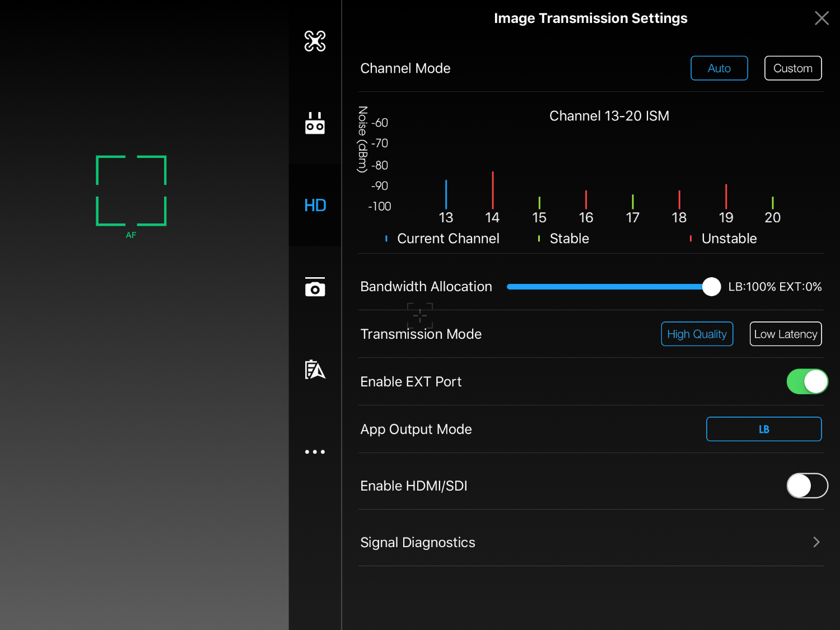This screenshot has height=630, width=840.
Task: Select channel 16 label
Action: [x=586, y=218]
